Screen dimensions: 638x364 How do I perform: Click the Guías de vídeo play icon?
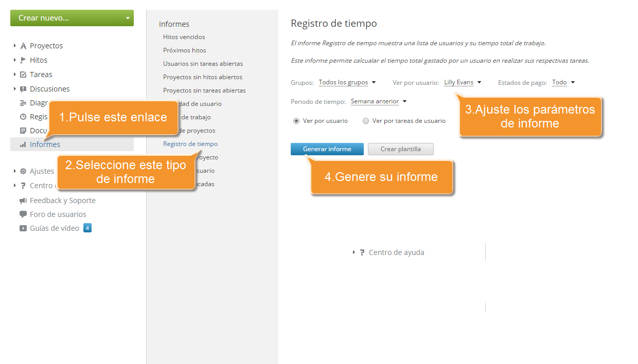(23, 228)
